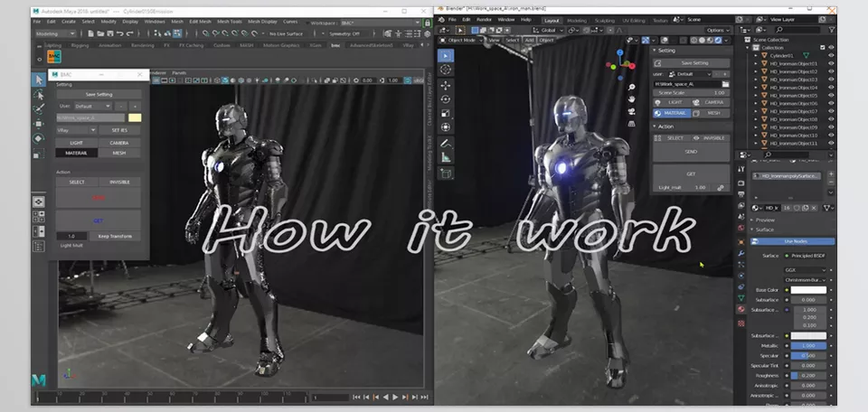Click Keep Transform button in BMC panel
The width and height of the screenshot is (868, 412).
pyautogui.click(x=115, y=236)
